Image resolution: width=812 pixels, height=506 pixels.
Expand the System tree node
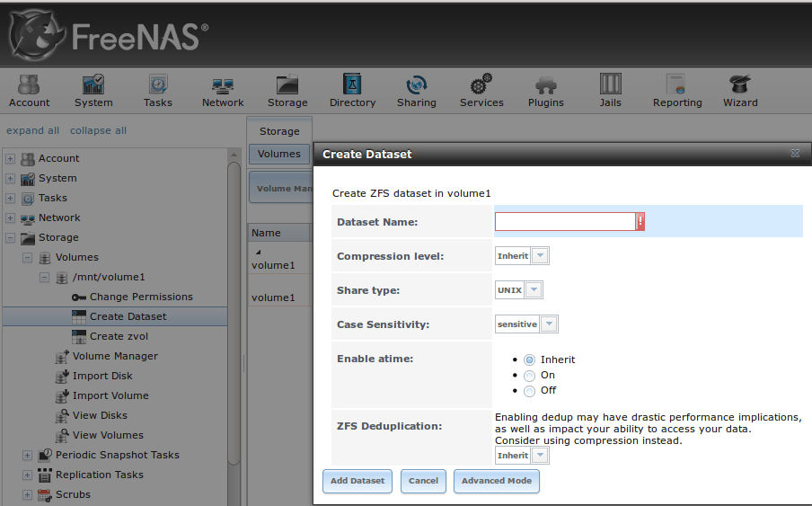coord(11,178)
